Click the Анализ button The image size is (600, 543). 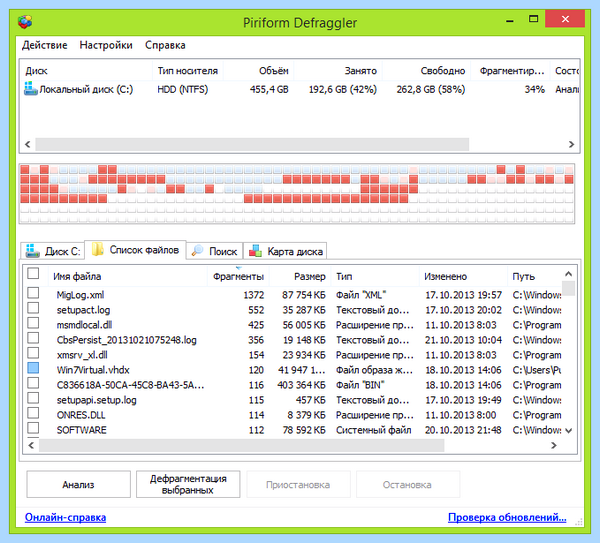[78, 484]
